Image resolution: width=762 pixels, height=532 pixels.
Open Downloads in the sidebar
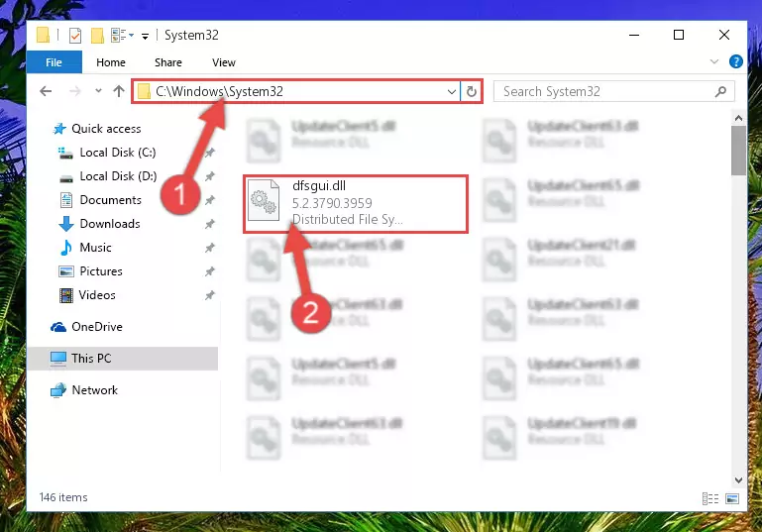coord(110,224)
